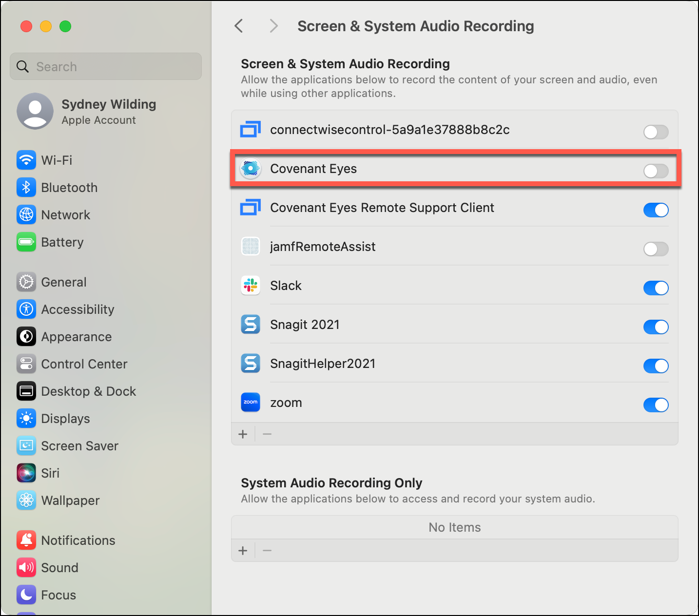Enable connectwisecontrol screen recording toggle
This screenshot has height=616, width=699.
click(656, 132)
